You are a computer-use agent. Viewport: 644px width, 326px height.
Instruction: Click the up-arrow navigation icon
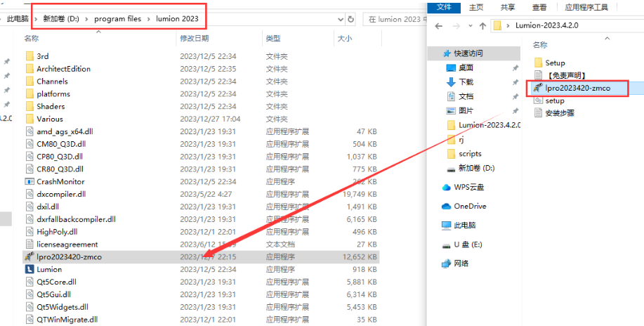coord(482,26)
